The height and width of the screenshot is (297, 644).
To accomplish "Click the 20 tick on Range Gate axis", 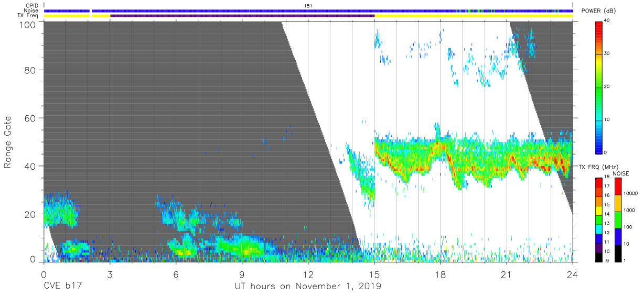I will [30, 214].
